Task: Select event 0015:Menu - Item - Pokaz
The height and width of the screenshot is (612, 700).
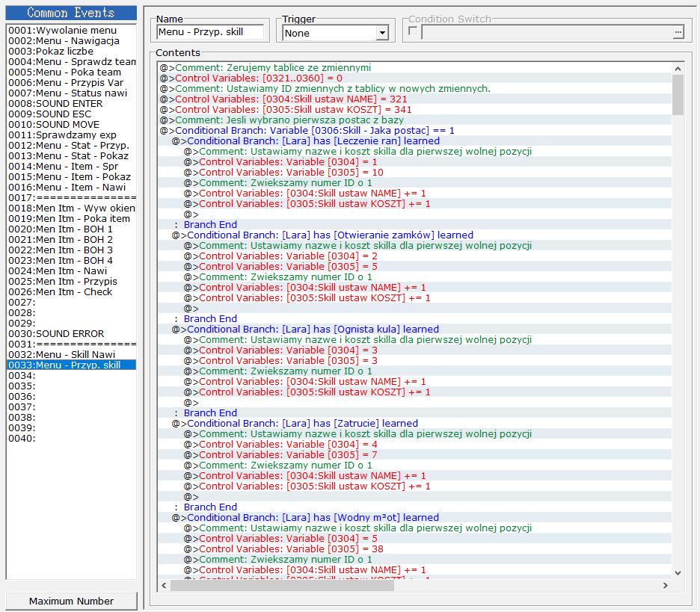Action: click(x=72, y=177)
